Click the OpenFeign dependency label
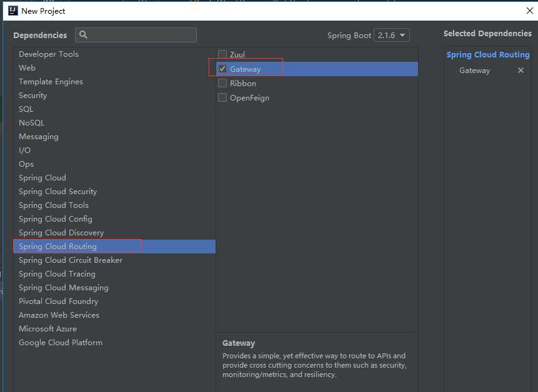 (x=249, y=97)
